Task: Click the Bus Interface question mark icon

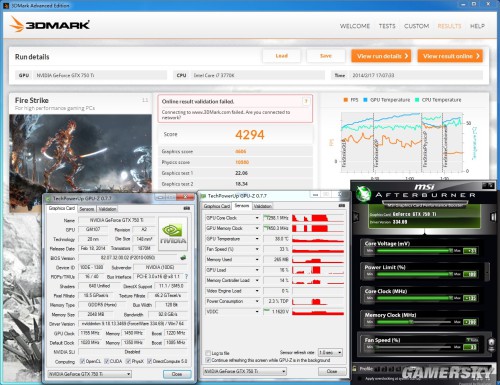Action: point(186,277)
